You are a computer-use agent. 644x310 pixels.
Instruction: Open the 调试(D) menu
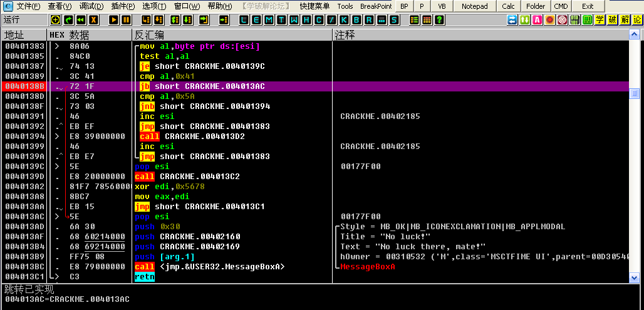click(91, 6)
